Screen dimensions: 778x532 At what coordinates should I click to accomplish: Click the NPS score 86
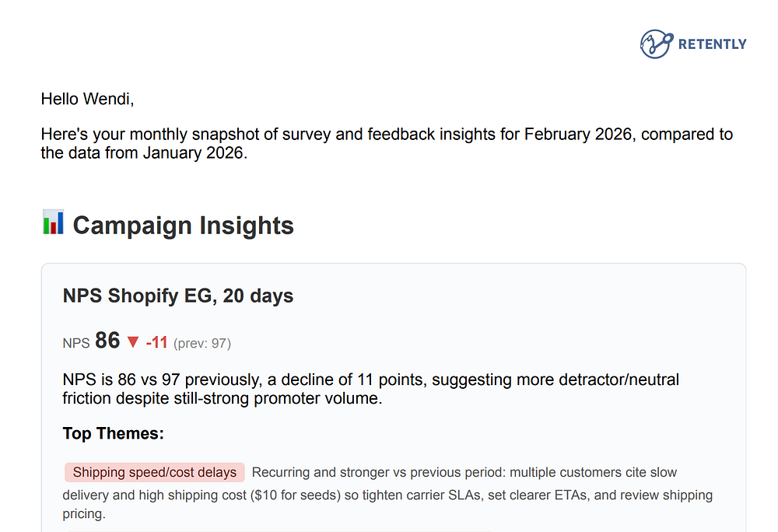(107, 341)
